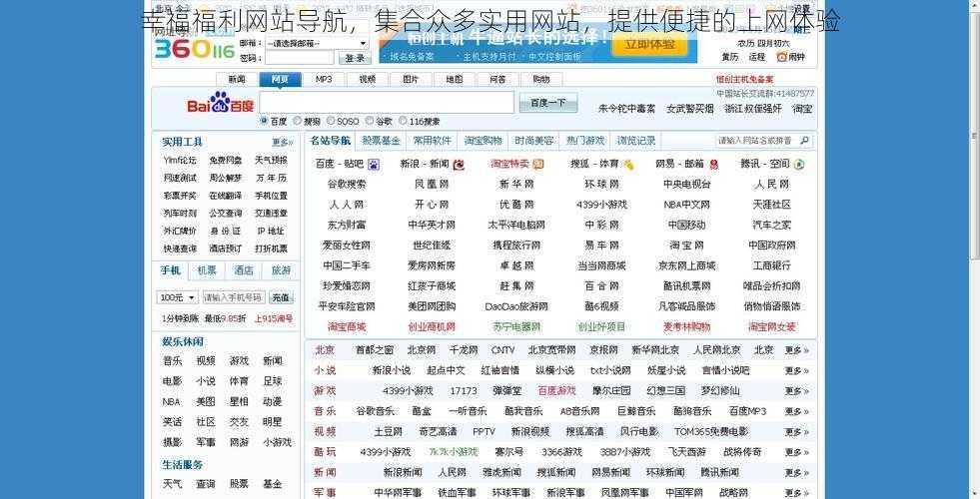Open the 黄历 calendar link

(x=730, y=57)
